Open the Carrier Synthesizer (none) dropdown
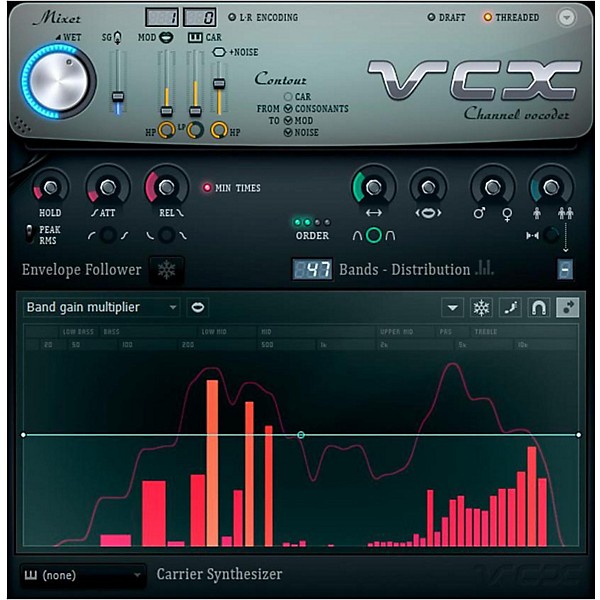Screen dimensions: 600x600 83,575
